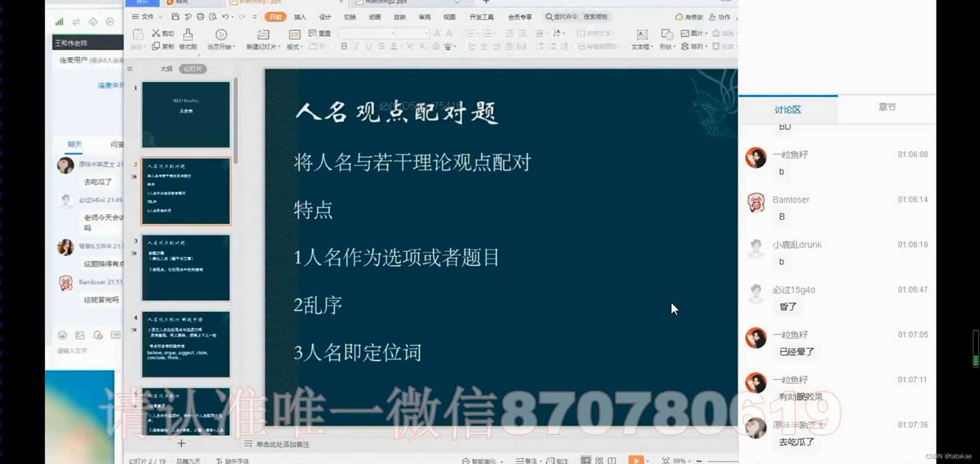The height and width of the screenshot is (464, 980).
Task: Click the Reset (重置) slide button
Action: [x=320, y=33]
